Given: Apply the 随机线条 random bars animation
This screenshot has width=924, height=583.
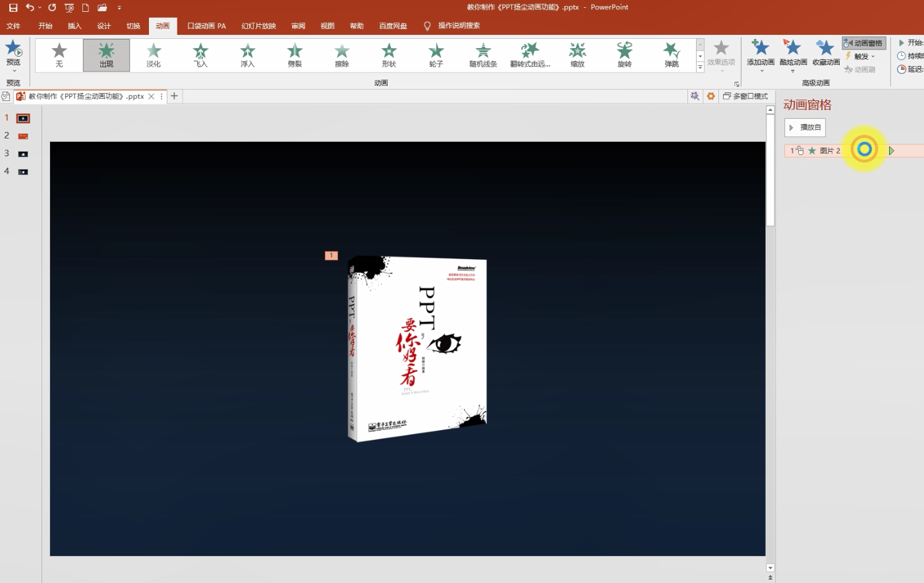Looking at the screenshot, I should (x=483, y=55).
